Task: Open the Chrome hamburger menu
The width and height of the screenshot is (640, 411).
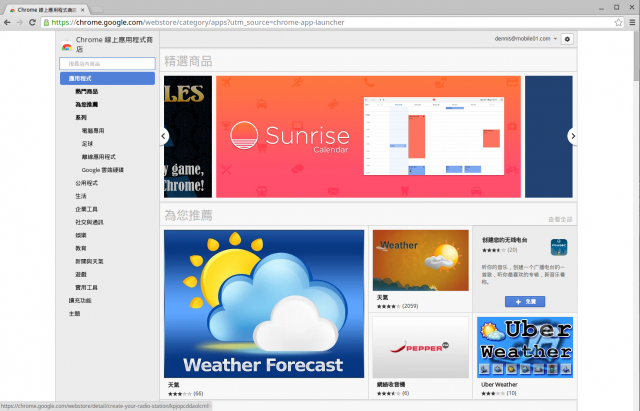Action: point(632,22)
